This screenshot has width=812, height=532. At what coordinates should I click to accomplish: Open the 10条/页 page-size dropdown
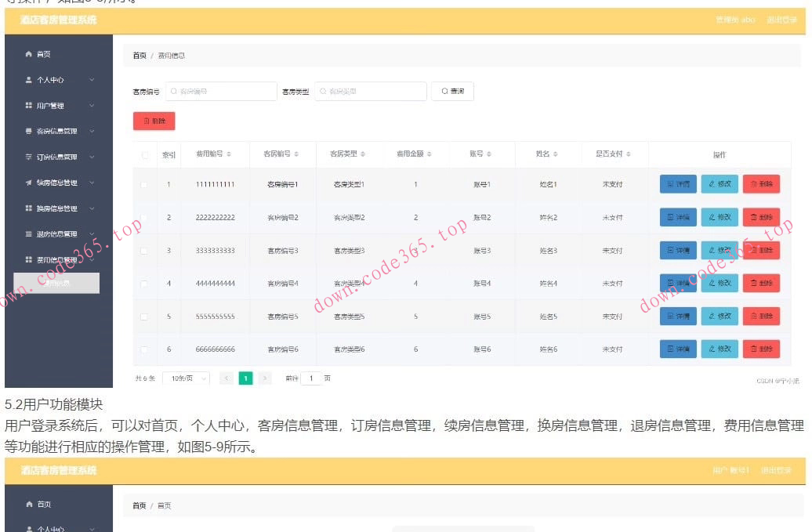click(x=184, y=378)
